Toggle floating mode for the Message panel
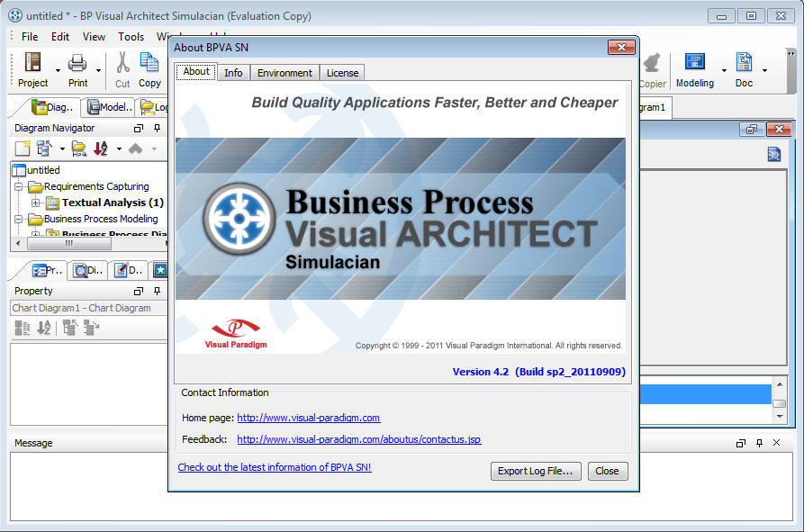 (740, 442)
